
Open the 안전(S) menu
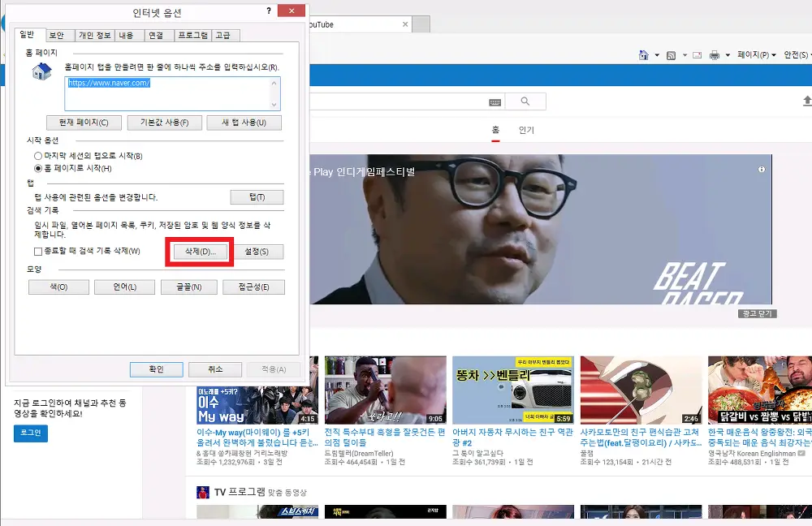pyautogui.click(x=797, y=54)
